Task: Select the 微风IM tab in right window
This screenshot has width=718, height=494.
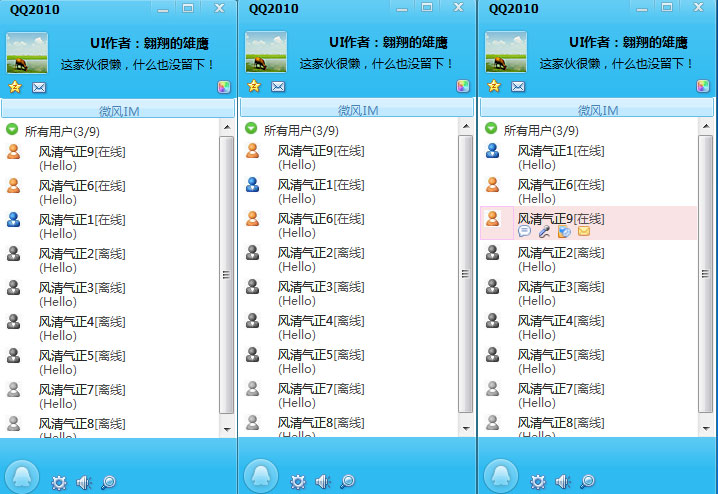Action: click(x=597, y=109)
